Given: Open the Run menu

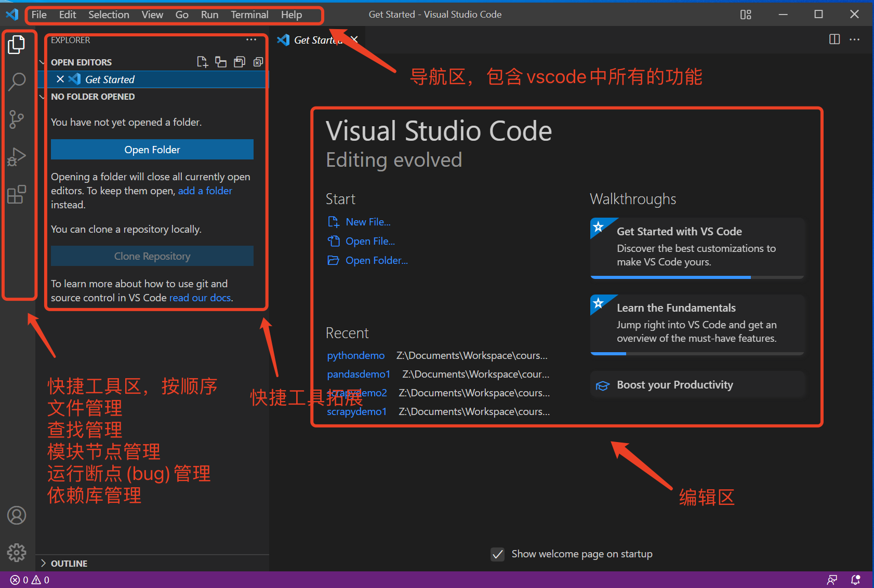Looking at the screenshot, I should (209, 15).
